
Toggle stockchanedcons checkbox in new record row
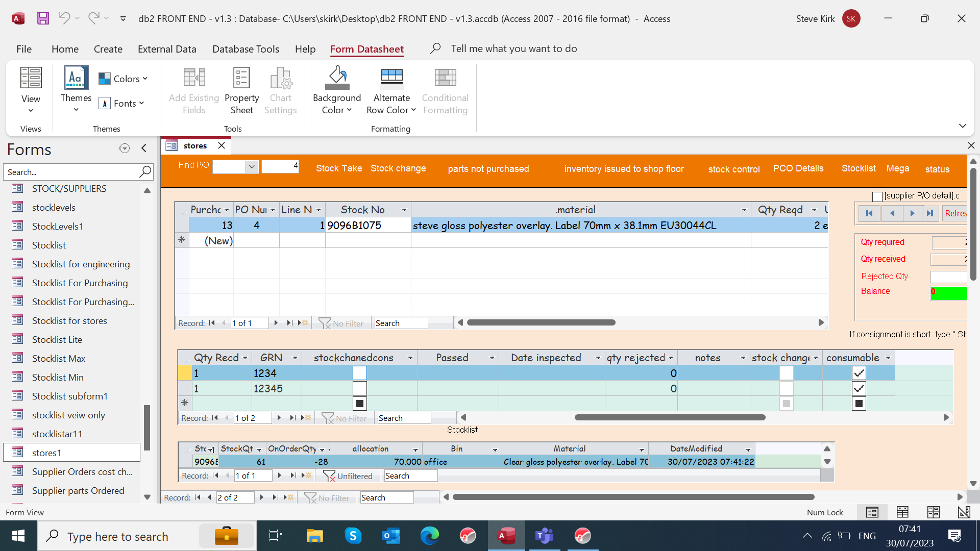coord(360,404)
